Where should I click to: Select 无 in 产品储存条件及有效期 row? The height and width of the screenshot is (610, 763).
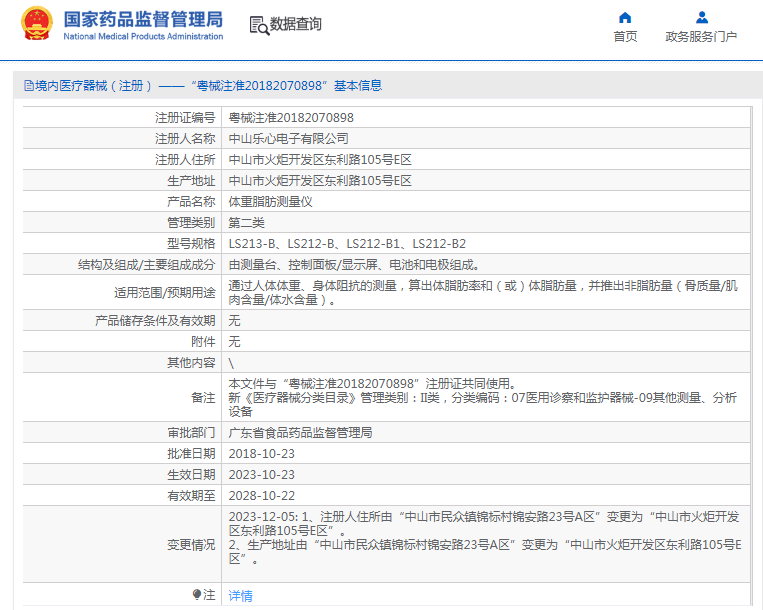pyautogui.click(x=235, y=321)
